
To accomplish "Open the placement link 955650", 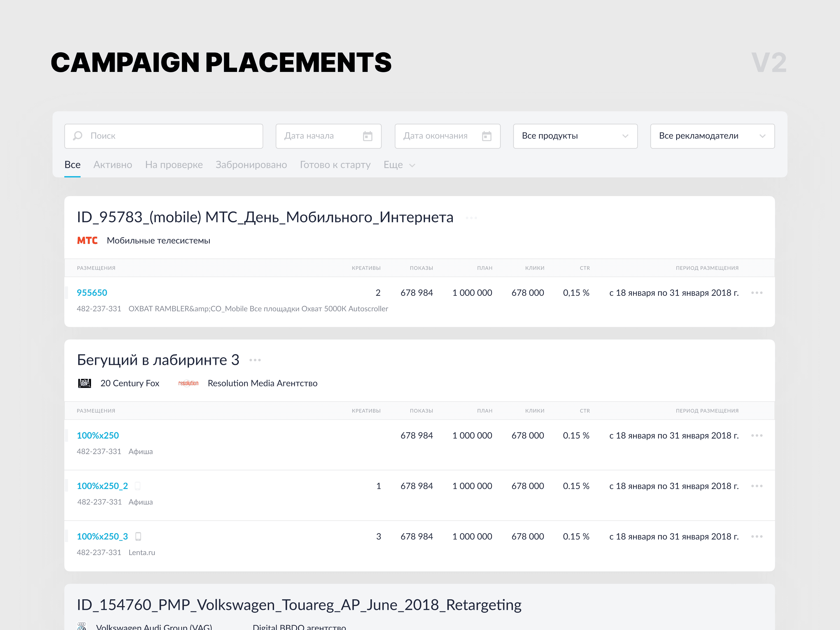I will [92, 293].
